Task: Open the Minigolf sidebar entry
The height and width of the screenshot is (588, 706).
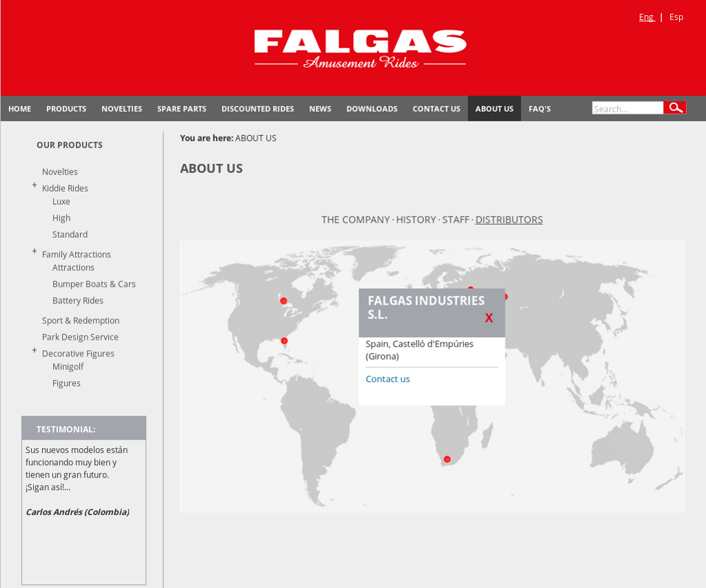Action: point(68,367)
